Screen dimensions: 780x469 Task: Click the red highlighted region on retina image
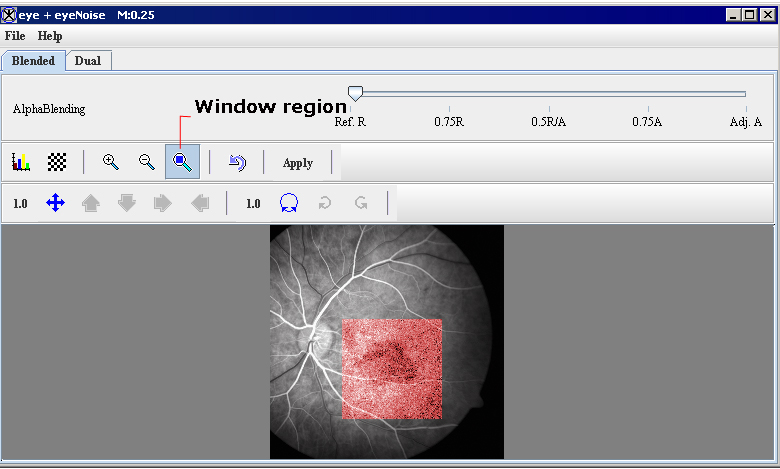point(392,369)
